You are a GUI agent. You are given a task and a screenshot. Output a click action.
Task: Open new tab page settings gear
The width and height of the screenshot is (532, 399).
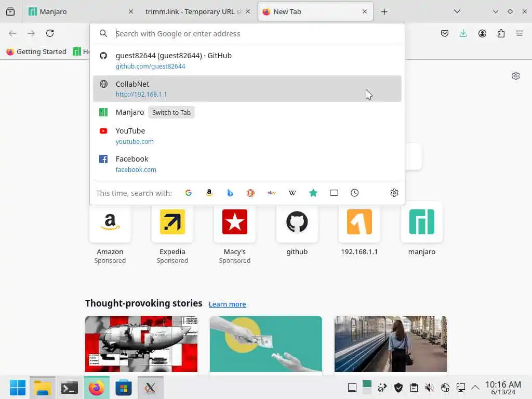point(516,76)
